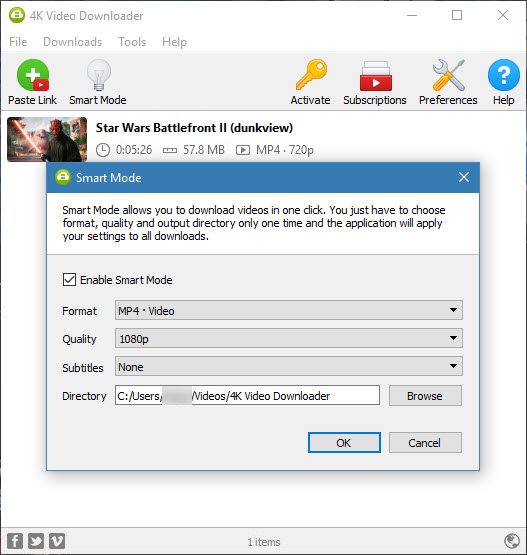Confirm settings with the OK button
The height and width of the screenshot is (555, 527).
[344, 442]
